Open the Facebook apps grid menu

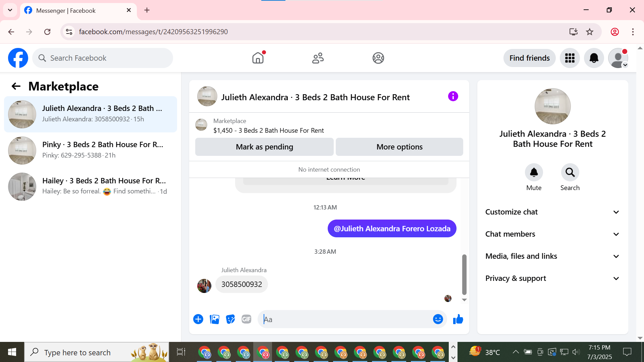[570, 58]
